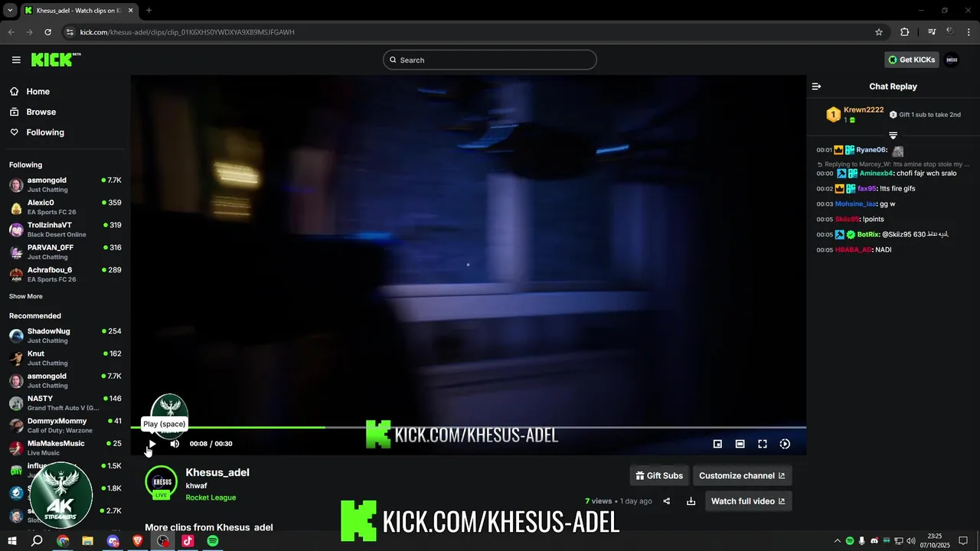
Task: Open DommyxMommy recommended channel
Action: pyautogui.click(x=65, y=425)
